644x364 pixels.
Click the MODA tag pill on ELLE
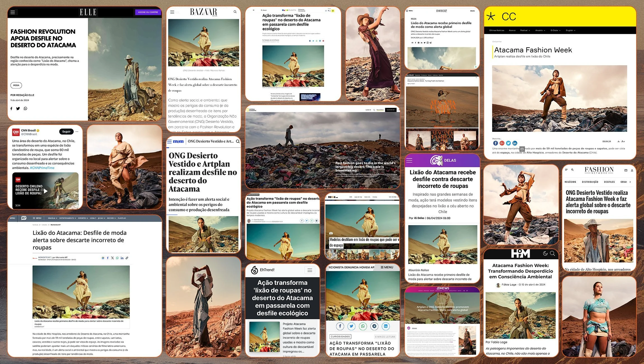(x=16, y=85)
